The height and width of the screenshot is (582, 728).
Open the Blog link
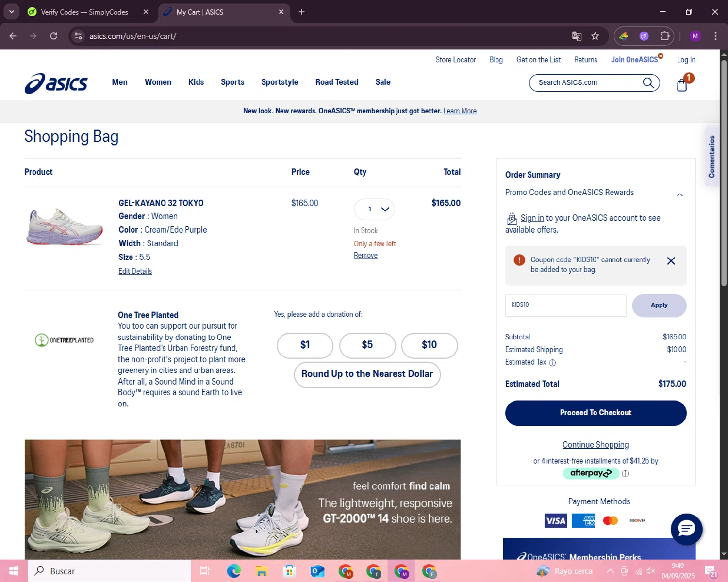tap(496, 60)
